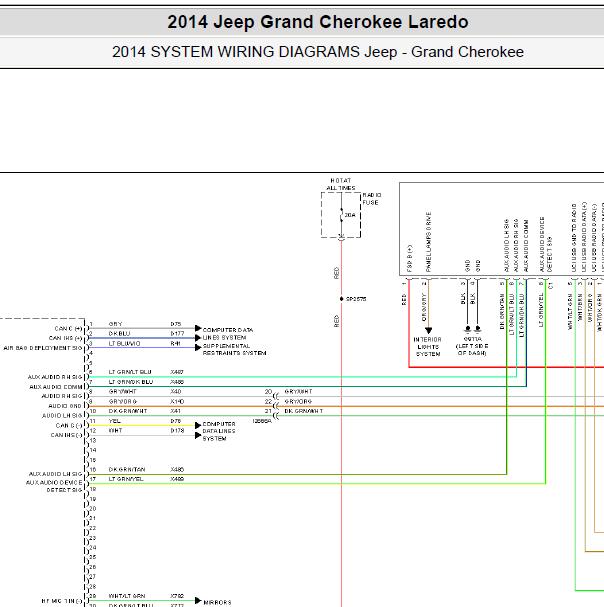The width and height of the screenshot is (604, 607).
Task: Click the 'D178' circuit code
Action: 177,430
